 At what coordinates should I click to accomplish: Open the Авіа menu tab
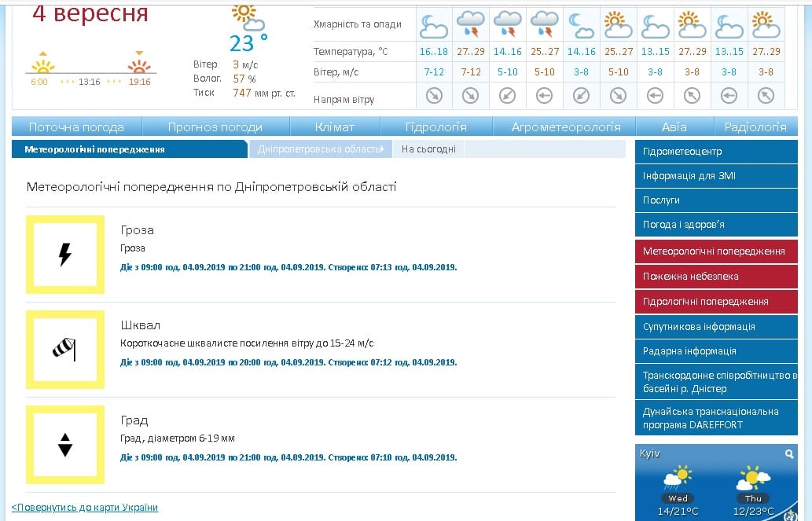tap(674, 127)
